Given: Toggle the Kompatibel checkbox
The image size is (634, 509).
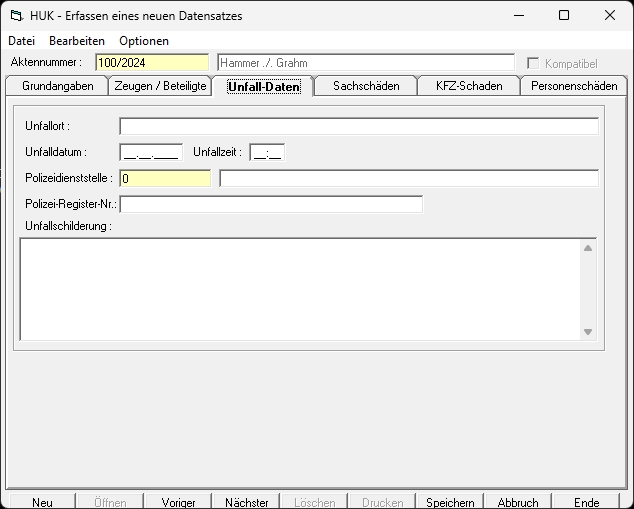Looking at the screenshot, I should pyautogui.click(x=533, y=63).
